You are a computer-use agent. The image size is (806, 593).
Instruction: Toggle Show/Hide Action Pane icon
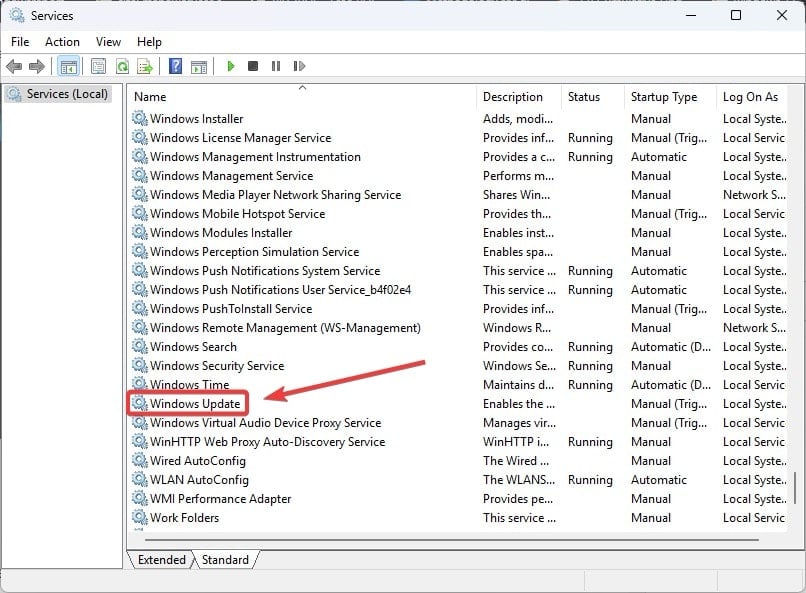click(x=199, y=66)
